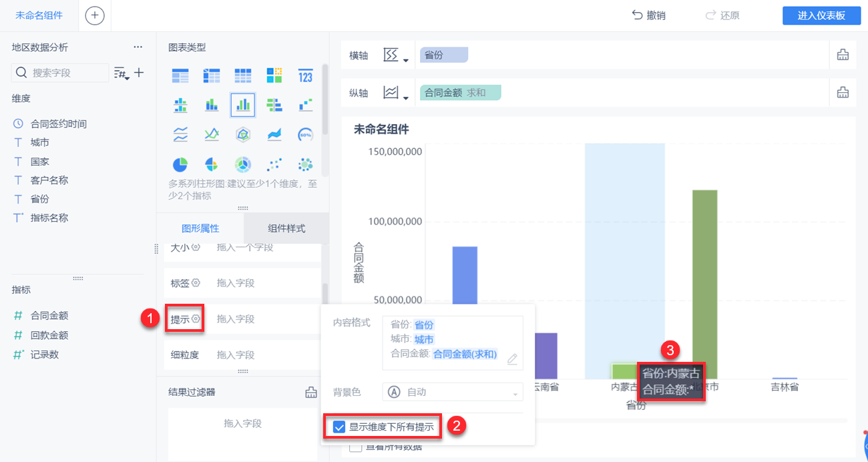Click the 搜索字段 search box
Viewport: 868px width, 462px height.
[x=60, y=73]
